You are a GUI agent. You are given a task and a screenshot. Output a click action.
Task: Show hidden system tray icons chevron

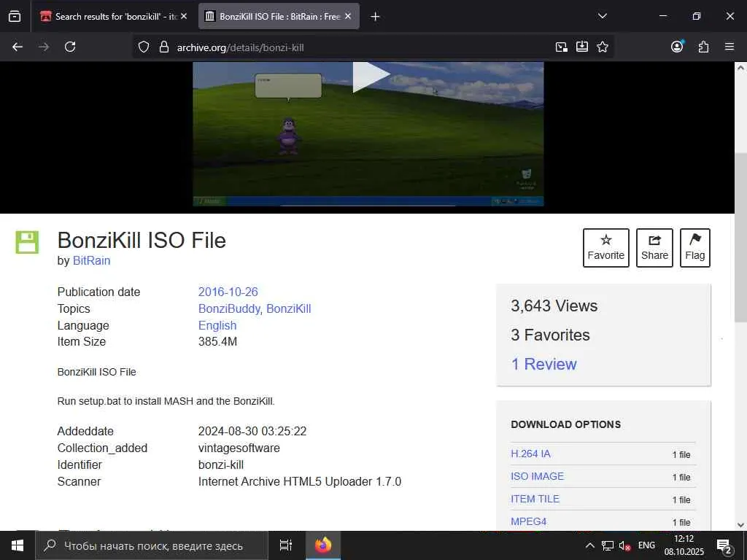589,545
